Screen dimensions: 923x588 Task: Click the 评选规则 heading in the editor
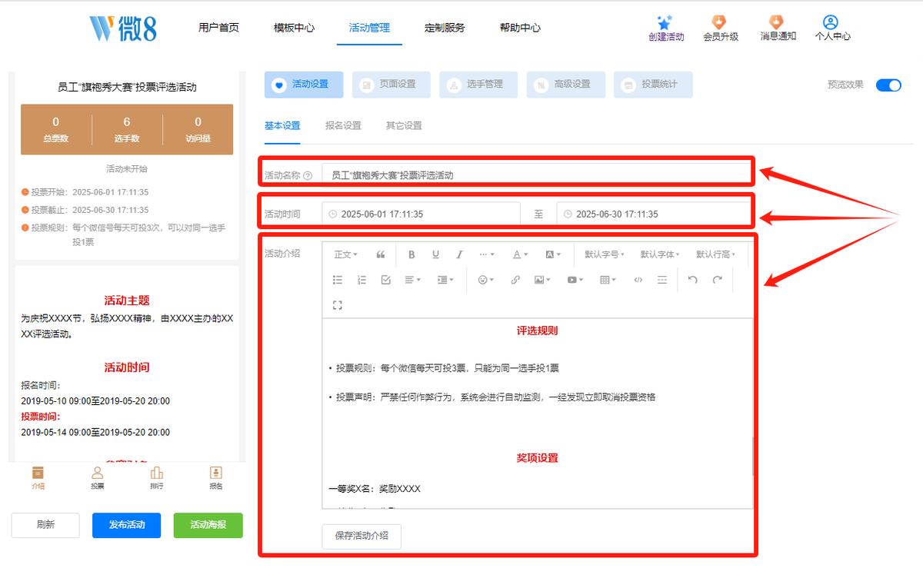(x=537, y=331)
